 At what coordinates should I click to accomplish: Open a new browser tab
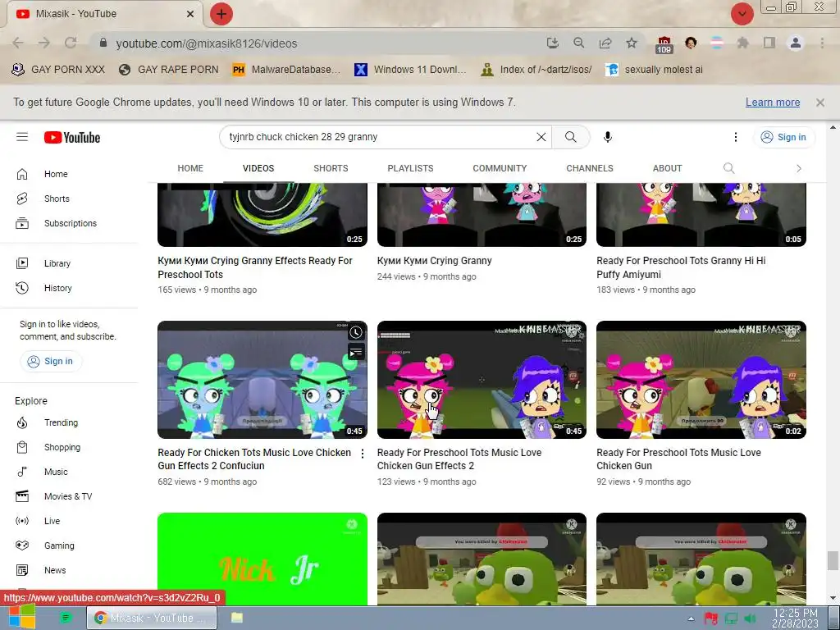pos(221,14)
